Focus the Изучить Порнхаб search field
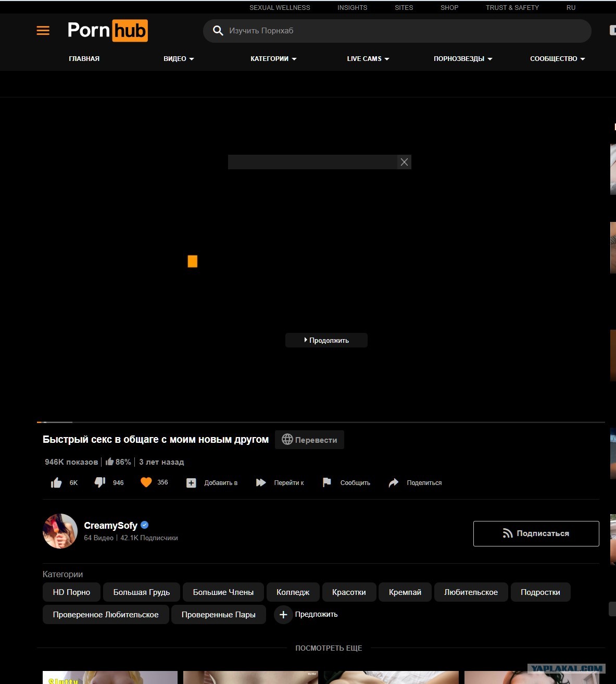616x684 pixels. pyautogui.click(x=397, y=31)
